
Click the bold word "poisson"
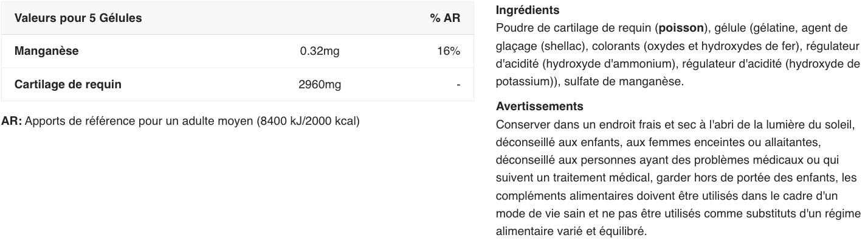(x=681, y=28)
